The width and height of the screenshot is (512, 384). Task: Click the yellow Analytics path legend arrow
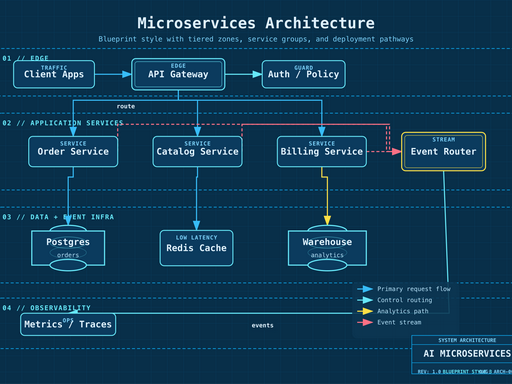click(365, 311)
